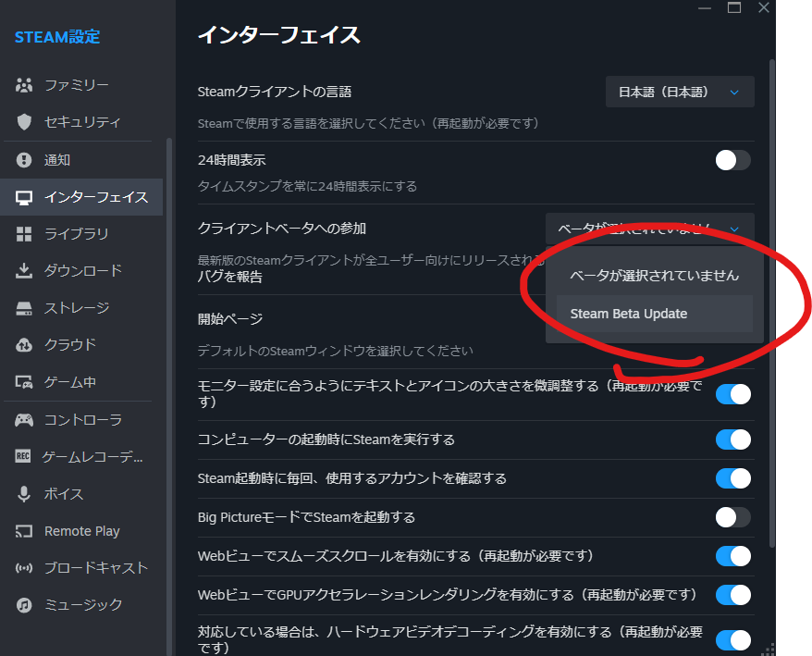812x656 pixels.
Task: Toggle account confirmation at Steam startup
Action: tap(732, 478)
